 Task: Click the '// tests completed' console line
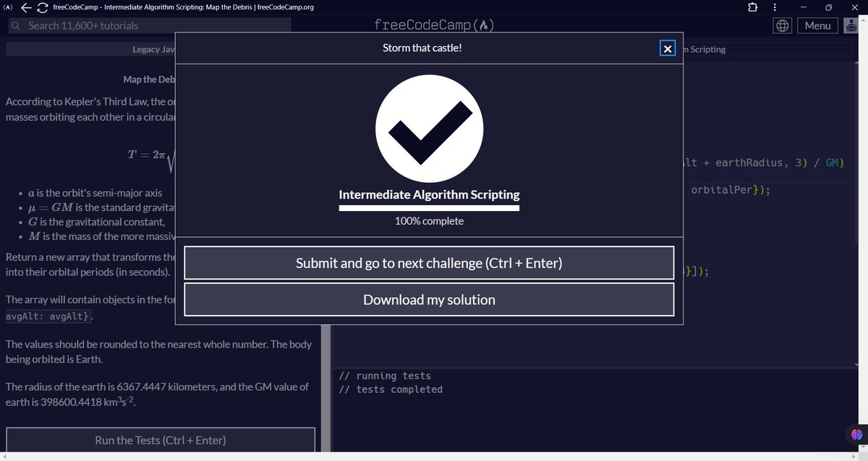pyautogui.click(x=391, y=389)
